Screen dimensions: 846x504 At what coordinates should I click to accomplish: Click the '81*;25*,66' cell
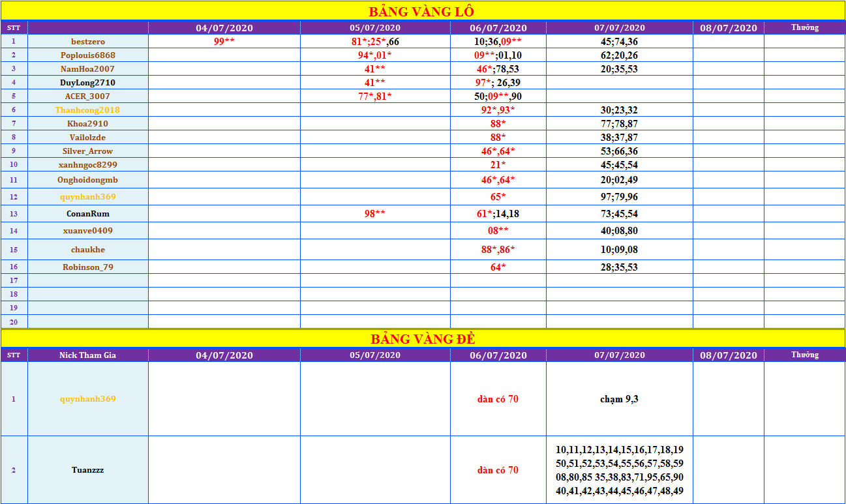point(375,42)
